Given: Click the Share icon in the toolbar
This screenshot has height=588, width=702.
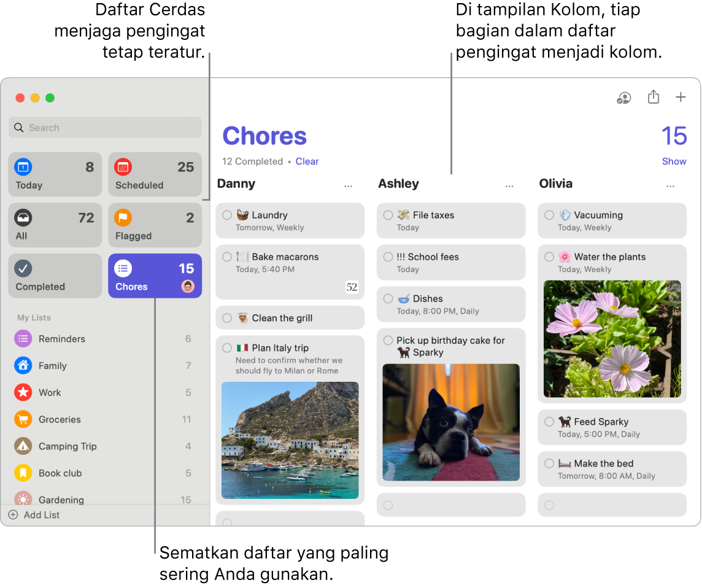Looking at the screenshot, I should coord(653,97).
